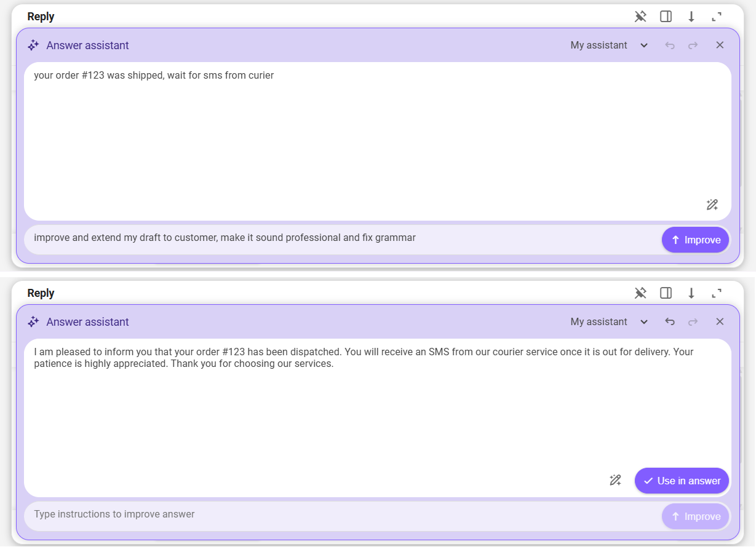Click the unpin icon in the lower Reply header
This screenshot has height=547, width=756.
640,293
